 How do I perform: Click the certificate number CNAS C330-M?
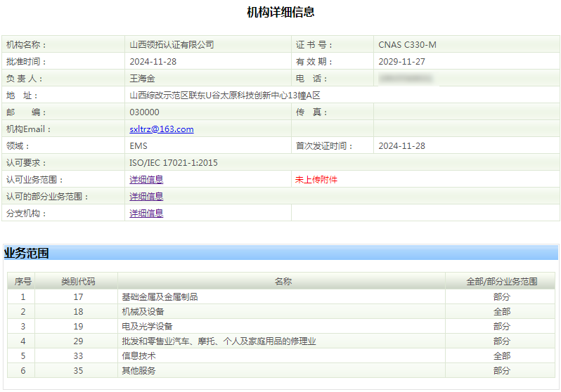point(407,45)
